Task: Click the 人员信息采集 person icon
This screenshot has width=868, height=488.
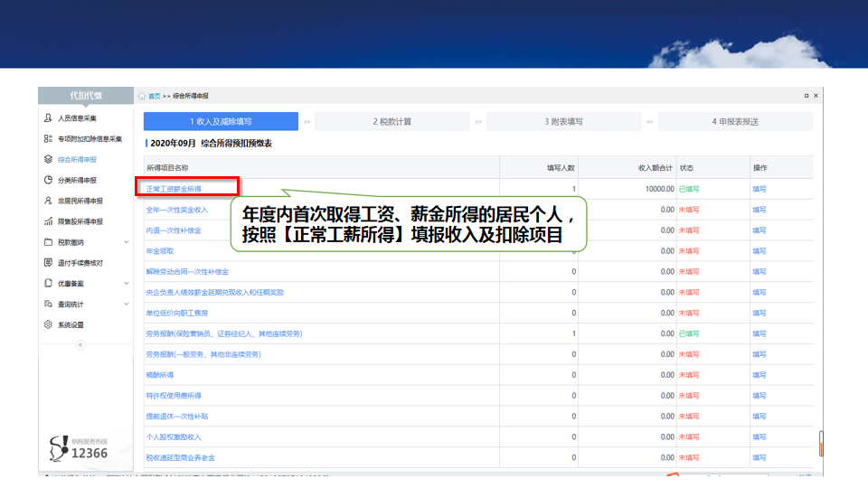Action: (48, 117)
